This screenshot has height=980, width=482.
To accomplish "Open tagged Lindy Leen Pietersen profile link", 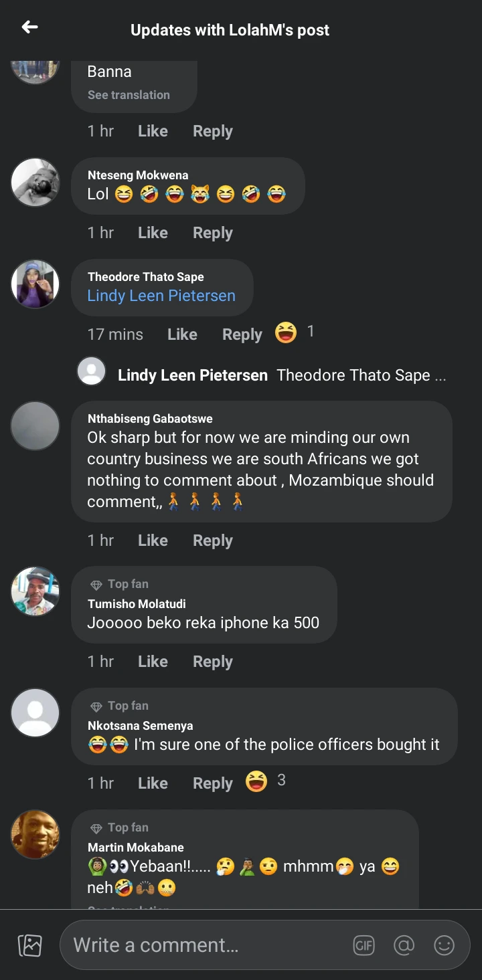I will [x=161, y=296].
